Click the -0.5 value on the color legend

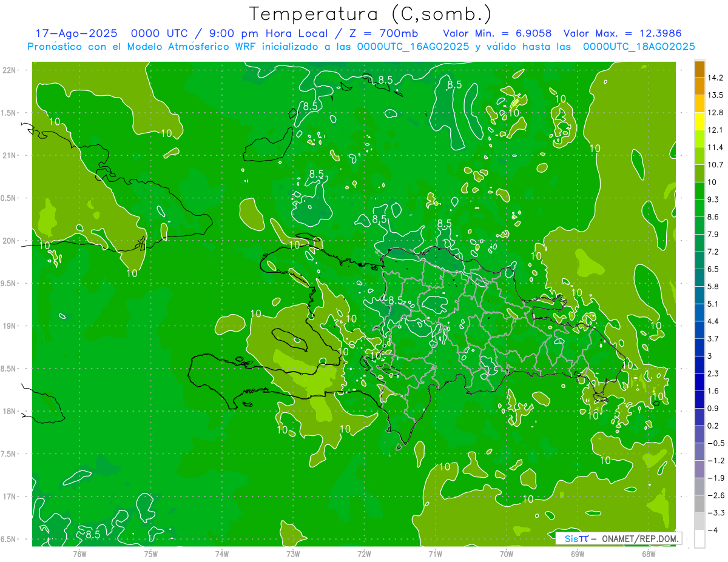(716, 443)
